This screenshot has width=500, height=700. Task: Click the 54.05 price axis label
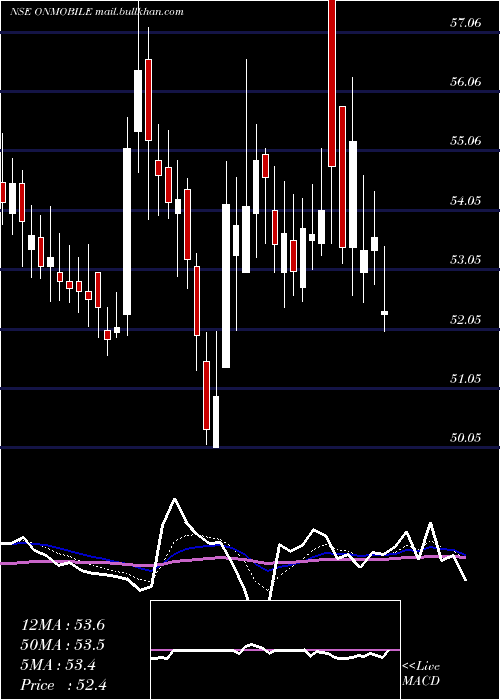466,200
